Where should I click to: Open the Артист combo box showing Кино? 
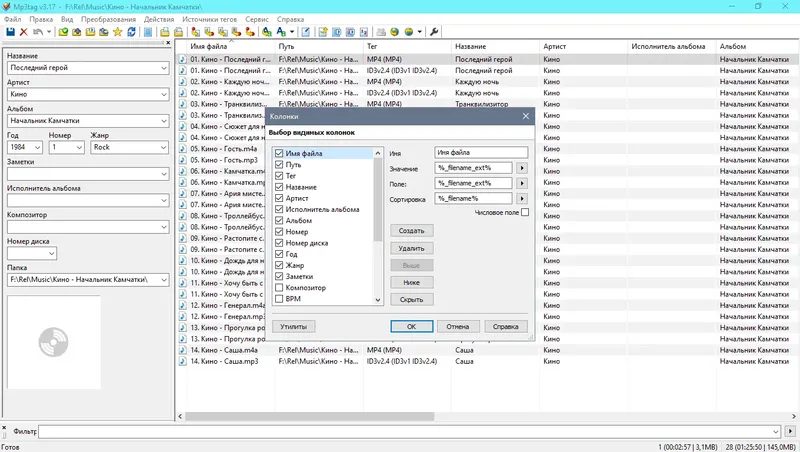point(164,94)
